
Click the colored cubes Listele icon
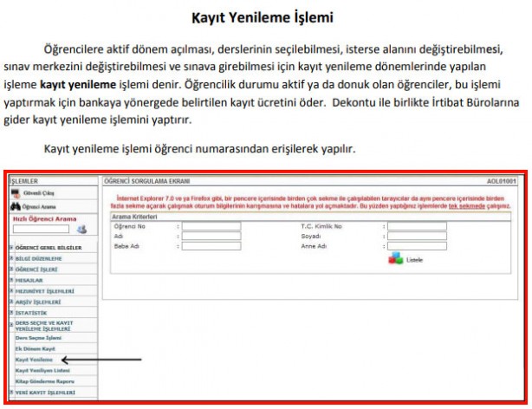tap(396, 258)
